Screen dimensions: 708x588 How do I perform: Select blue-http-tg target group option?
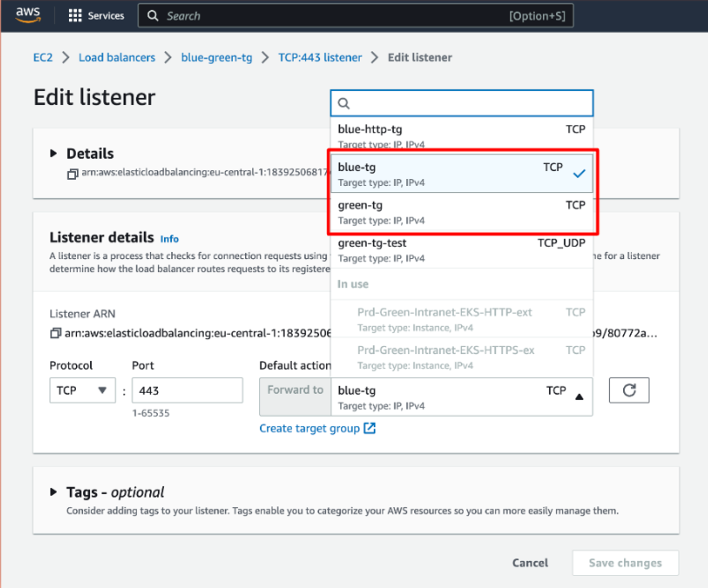[x=462, y=136]
